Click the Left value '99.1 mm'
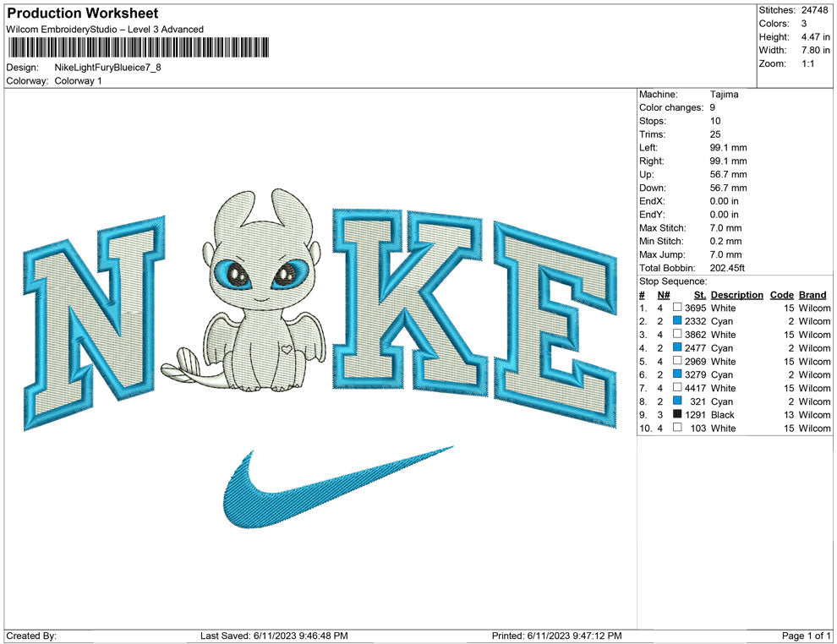 pyautogui.click(x=729, y=147)
